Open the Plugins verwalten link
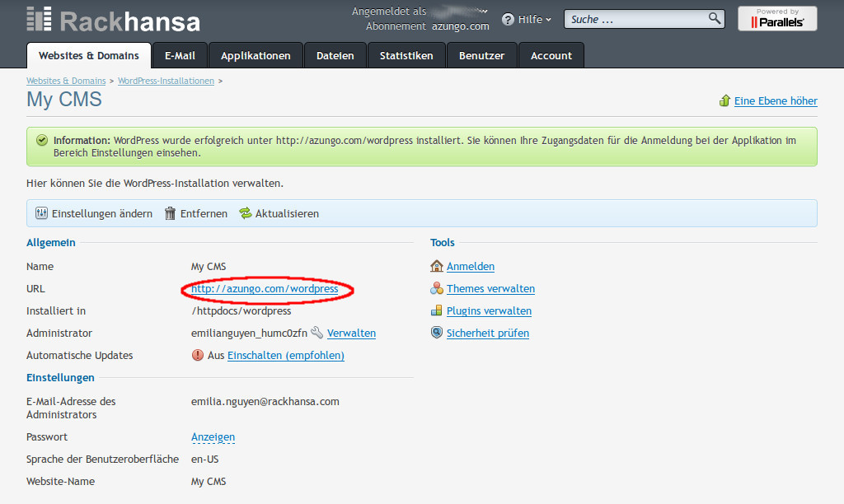 coord(489,311)
